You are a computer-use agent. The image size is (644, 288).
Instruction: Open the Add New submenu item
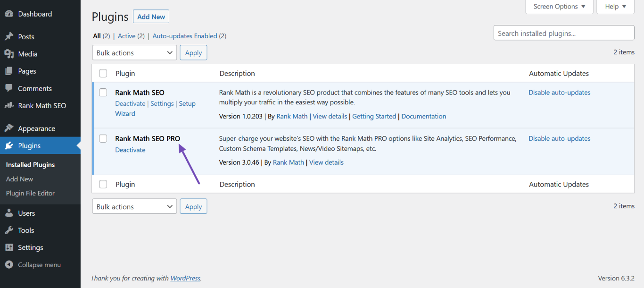[19, 179]
